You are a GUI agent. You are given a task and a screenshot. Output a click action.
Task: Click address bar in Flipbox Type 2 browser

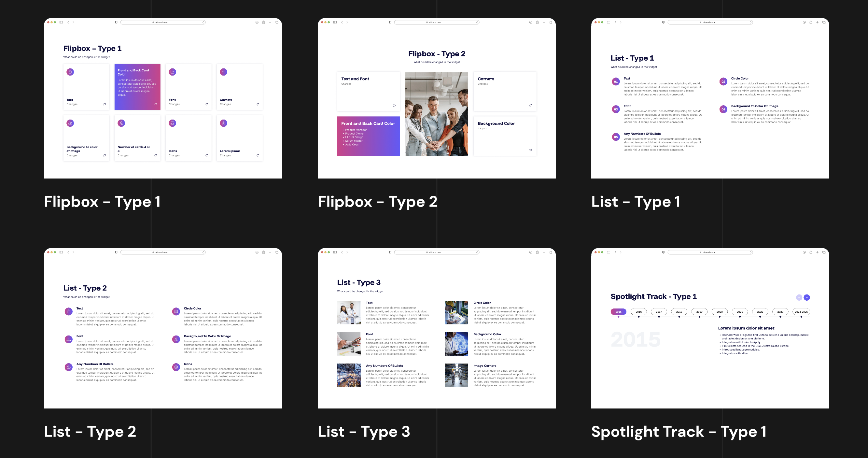(x=436, y=22)
